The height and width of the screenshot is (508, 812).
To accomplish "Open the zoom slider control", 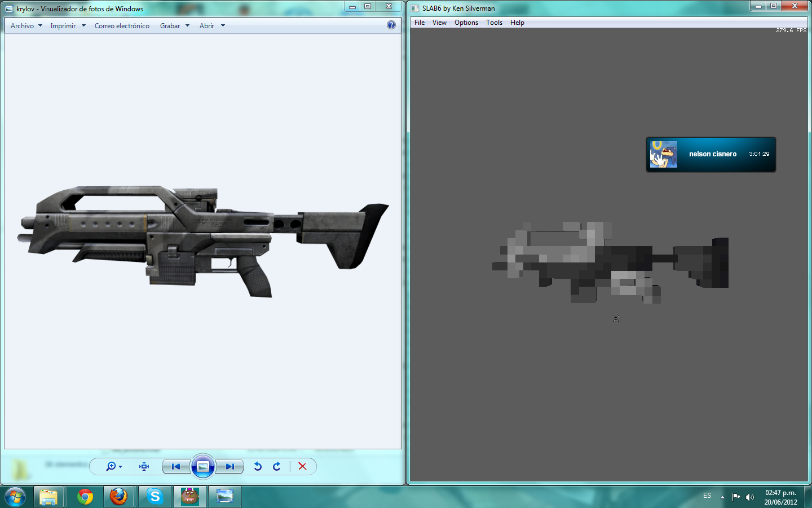I will [112, 466].
